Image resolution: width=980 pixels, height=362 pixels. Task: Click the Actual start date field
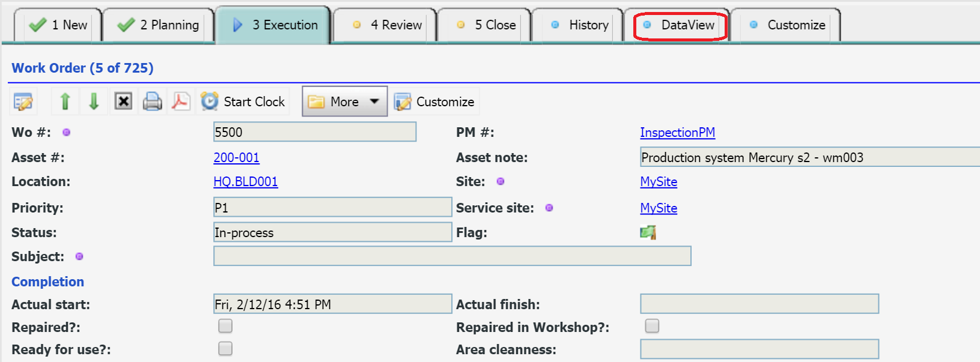click(x=333, y=304)
